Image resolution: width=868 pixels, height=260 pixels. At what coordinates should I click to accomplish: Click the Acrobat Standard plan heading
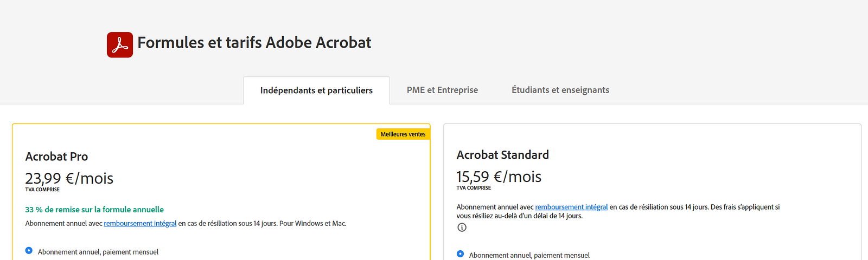[x=502, y=155]
